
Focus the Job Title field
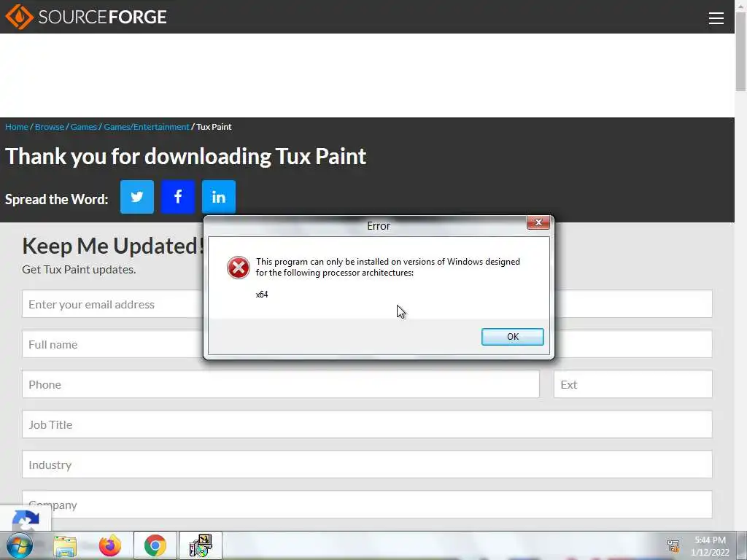368,424
